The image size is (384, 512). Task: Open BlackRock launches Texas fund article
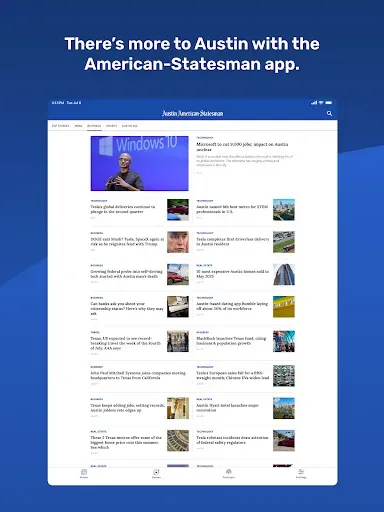pyautogui.click(x=231, y=341)
